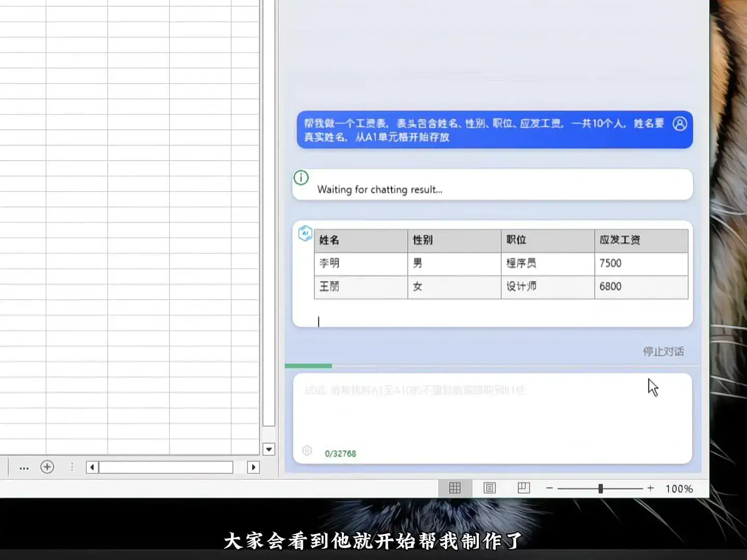This screenshot has width=747, height=560.
Task: Click the plus sign to zoom in
Action: tap(650, 488)
